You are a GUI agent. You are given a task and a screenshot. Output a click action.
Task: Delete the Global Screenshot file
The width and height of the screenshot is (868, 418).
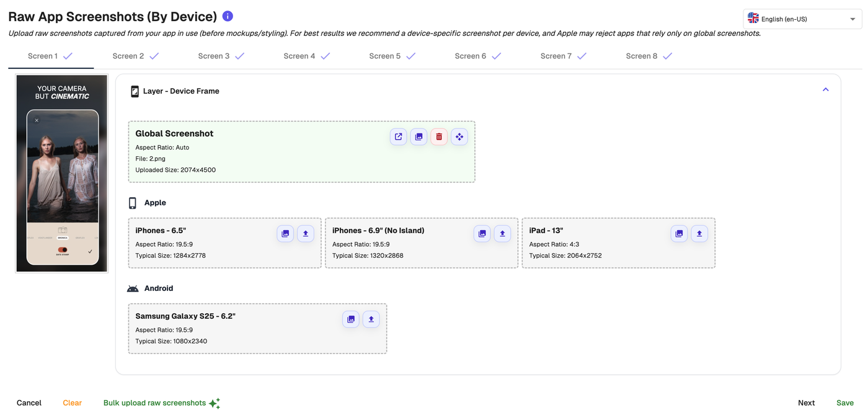pyautogui.click(x=439, y=137)
